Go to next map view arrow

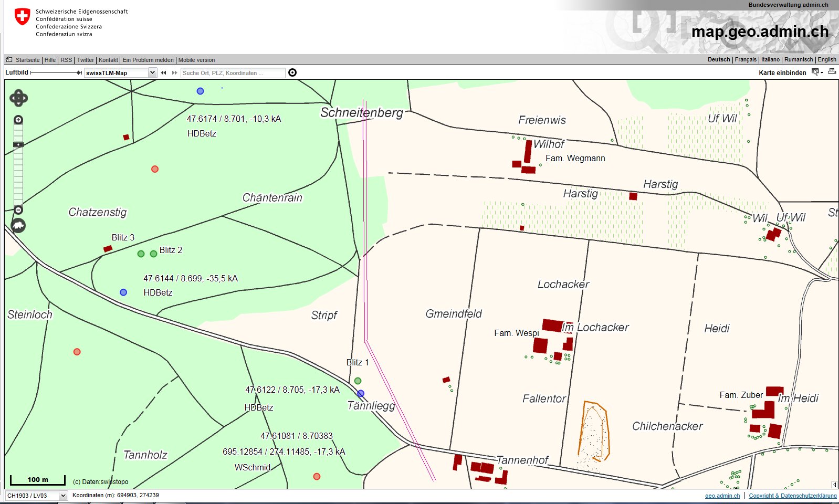coord(174,73)
